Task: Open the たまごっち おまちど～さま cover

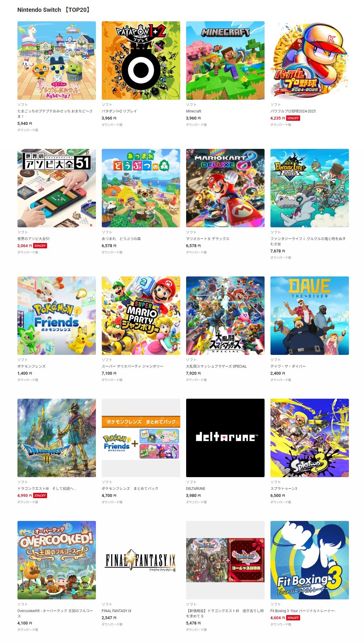Action: coord(57,60)
